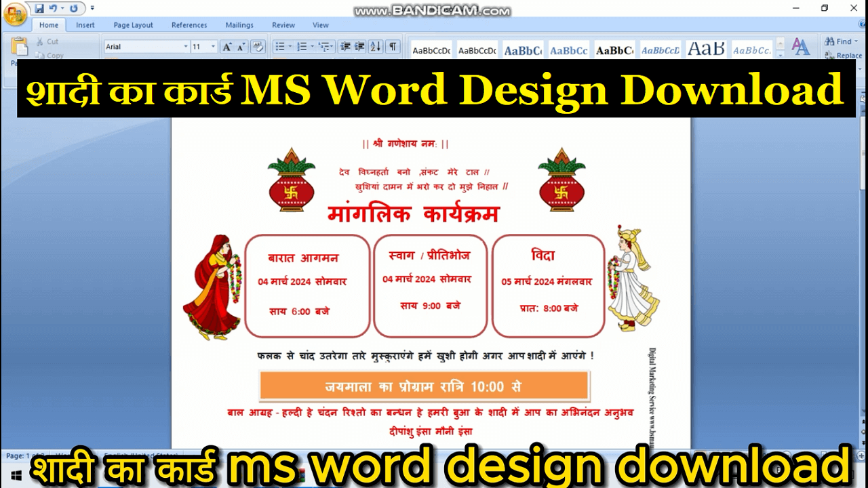
Task: Click the Clear Formatting icon
Action: [258, 46]
